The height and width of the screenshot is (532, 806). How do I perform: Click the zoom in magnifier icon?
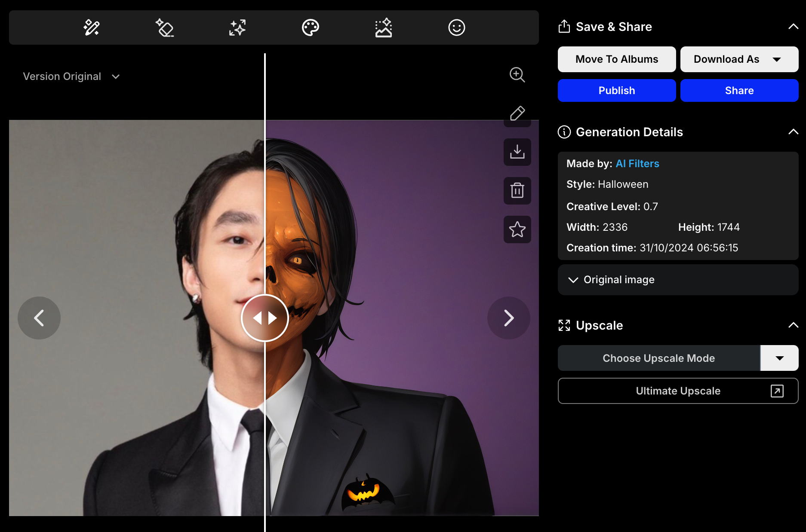[x=517, y=75]
